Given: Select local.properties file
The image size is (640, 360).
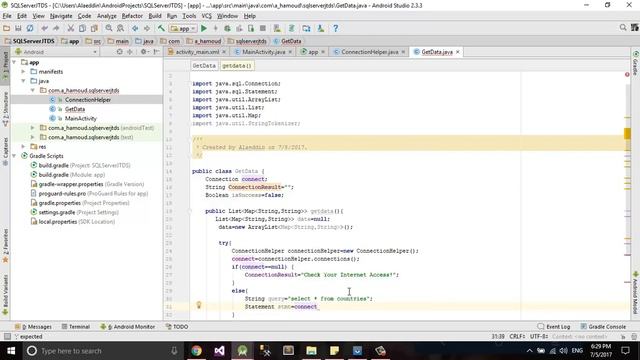Looking at the screenshot, I should 73,222.
